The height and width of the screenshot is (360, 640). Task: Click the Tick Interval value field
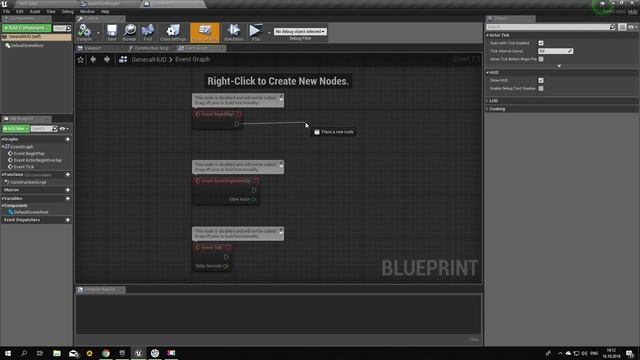pos(555,51)
